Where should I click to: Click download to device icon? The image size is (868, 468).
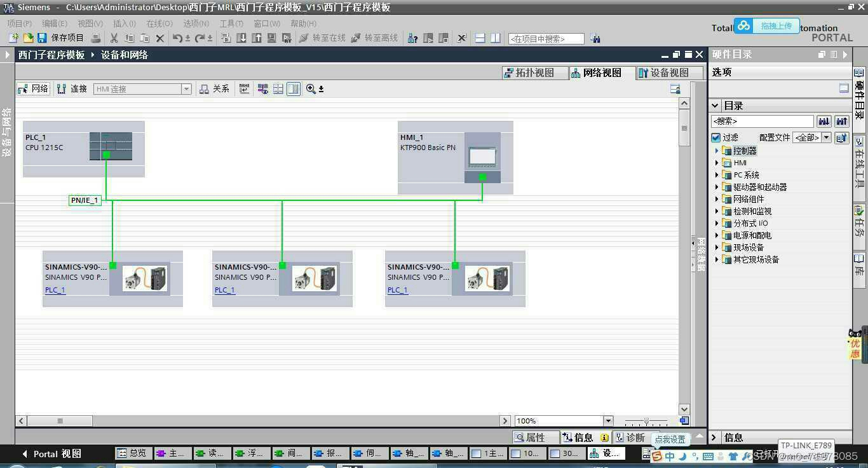[241, 38]
